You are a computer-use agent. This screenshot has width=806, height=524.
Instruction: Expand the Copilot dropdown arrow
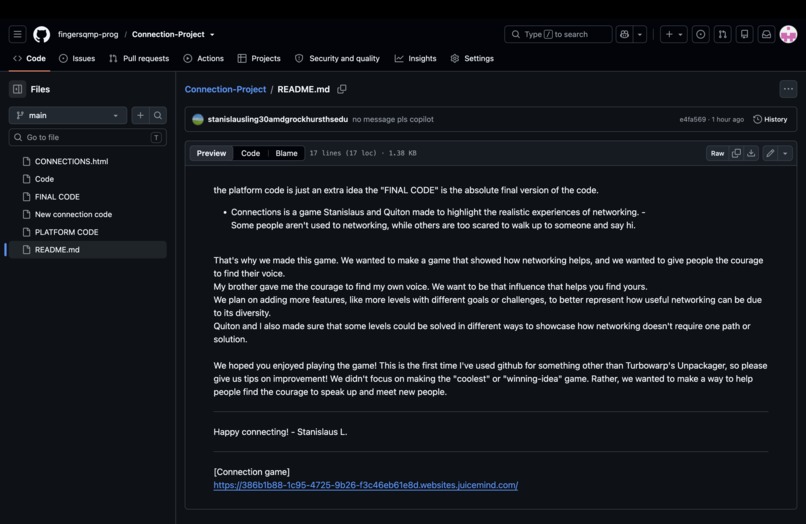[x=640, y=34]
